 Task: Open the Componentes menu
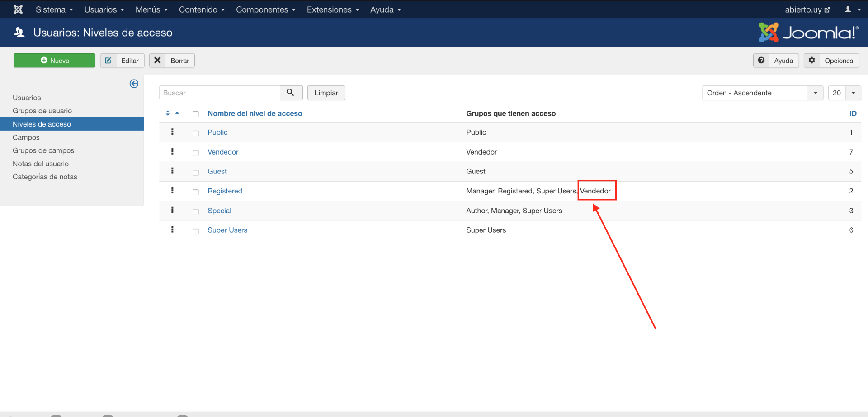265,9
